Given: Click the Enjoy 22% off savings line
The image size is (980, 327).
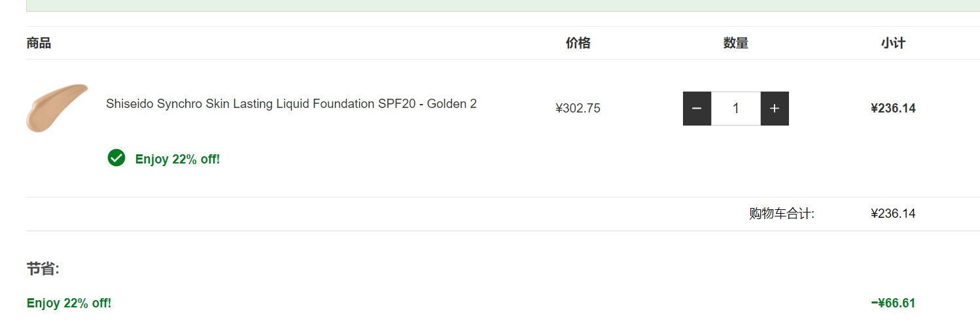Looking at the screenshot, I should [69, 303].
